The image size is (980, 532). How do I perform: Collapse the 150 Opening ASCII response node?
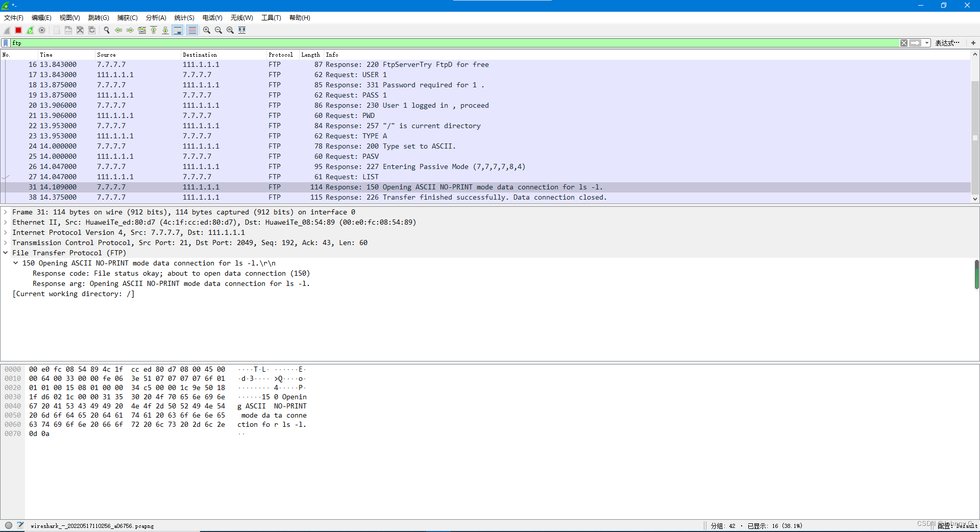click(16, 263)
